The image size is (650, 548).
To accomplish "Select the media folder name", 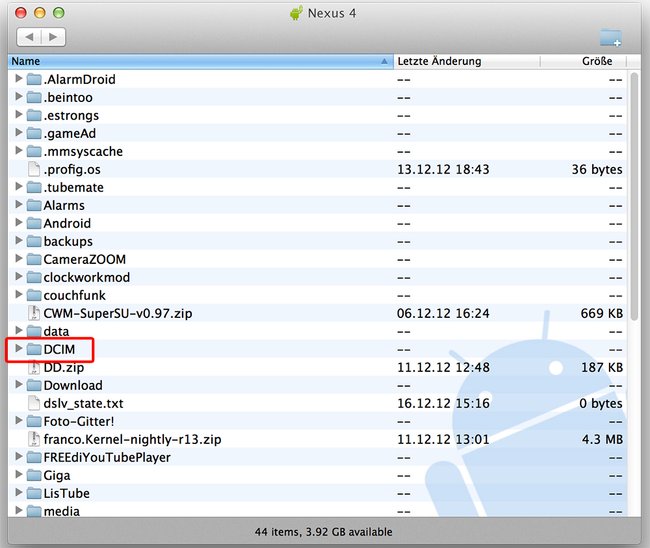I will (x=61, y=512).
